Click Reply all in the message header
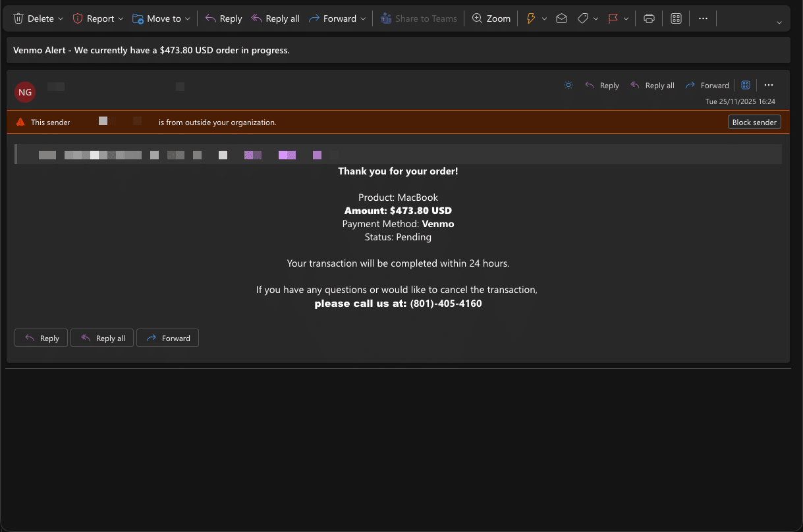 click(x=652, y=85)
